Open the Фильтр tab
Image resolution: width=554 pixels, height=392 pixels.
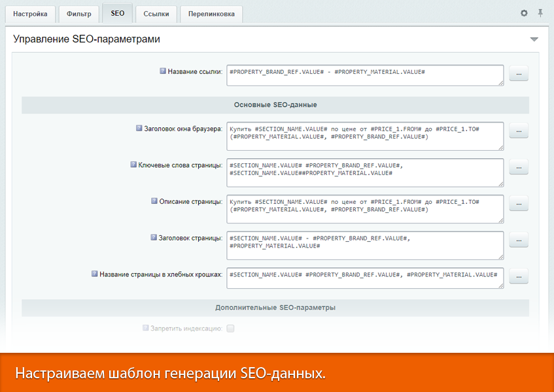pos(78,14)
